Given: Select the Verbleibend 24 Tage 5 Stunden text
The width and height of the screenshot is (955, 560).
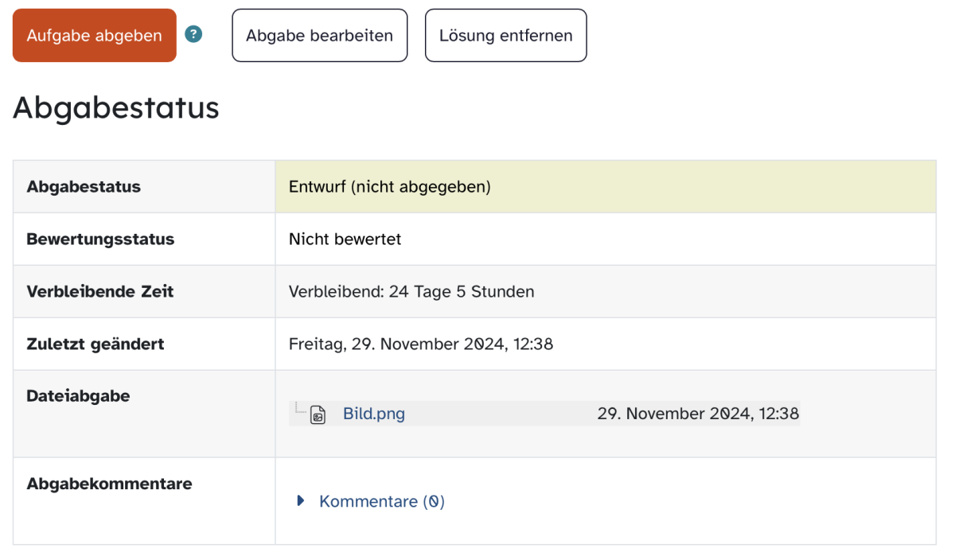Looking at the screenshot, I should coord(411,291).
